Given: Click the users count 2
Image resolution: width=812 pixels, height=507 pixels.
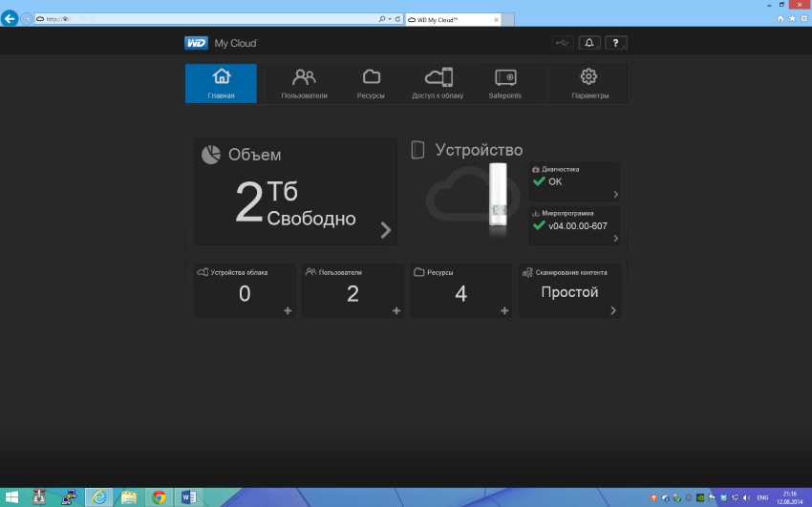Looking at the screenshot, I should [353, 294].
